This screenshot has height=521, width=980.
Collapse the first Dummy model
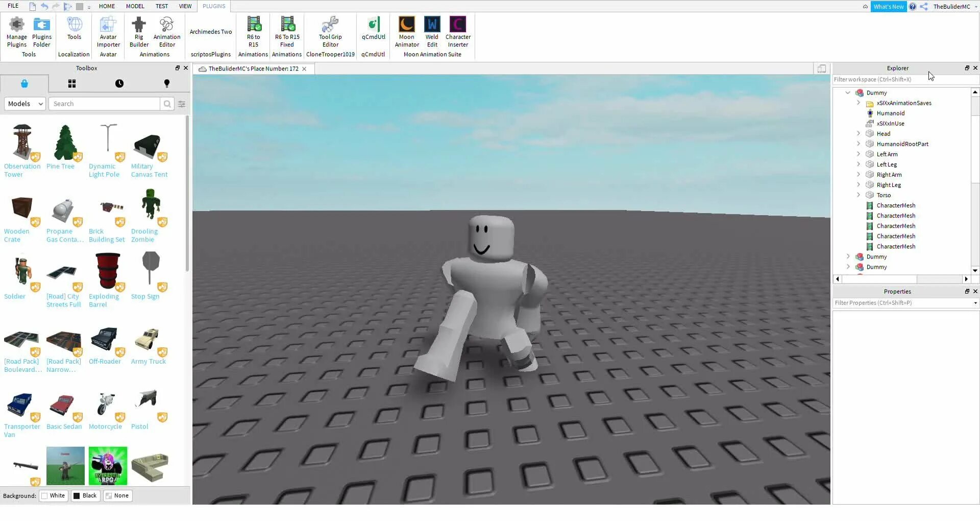848,93
